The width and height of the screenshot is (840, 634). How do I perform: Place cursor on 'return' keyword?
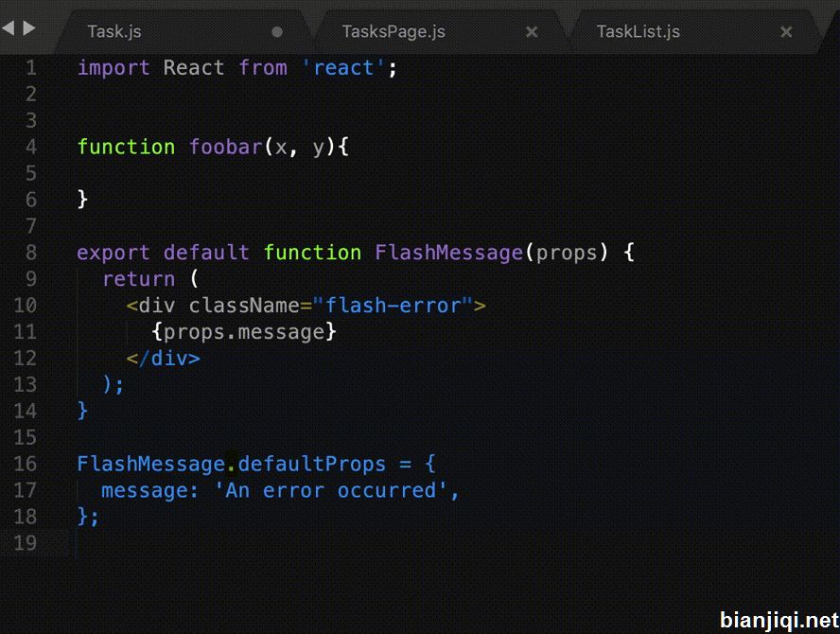click(x=139, y=279)
